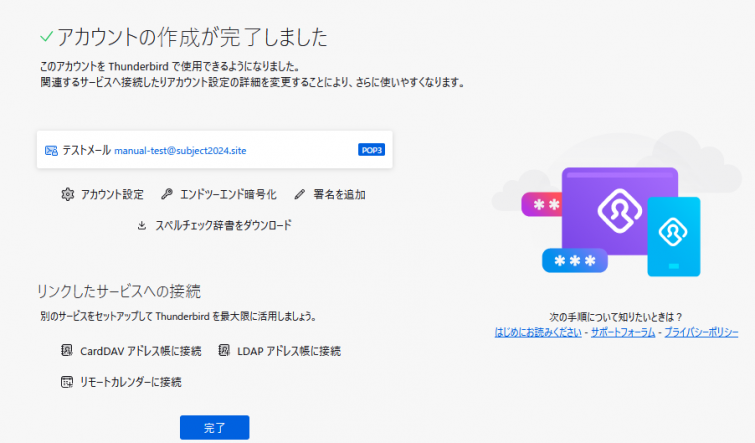Click the manual-test@subject2024.site email address
Viewport: 755px width, 443px height.
pyautogui.click(x=180, y=151)
